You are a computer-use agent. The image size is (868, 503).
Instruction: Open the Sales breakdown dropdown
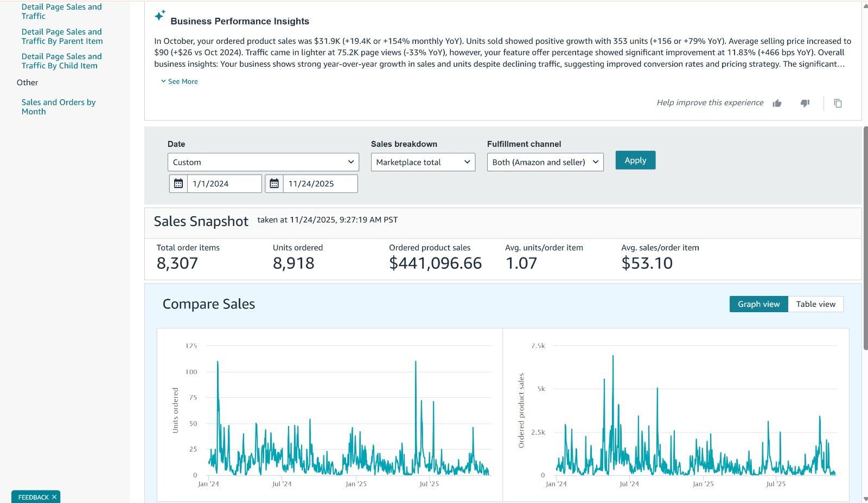423,162
